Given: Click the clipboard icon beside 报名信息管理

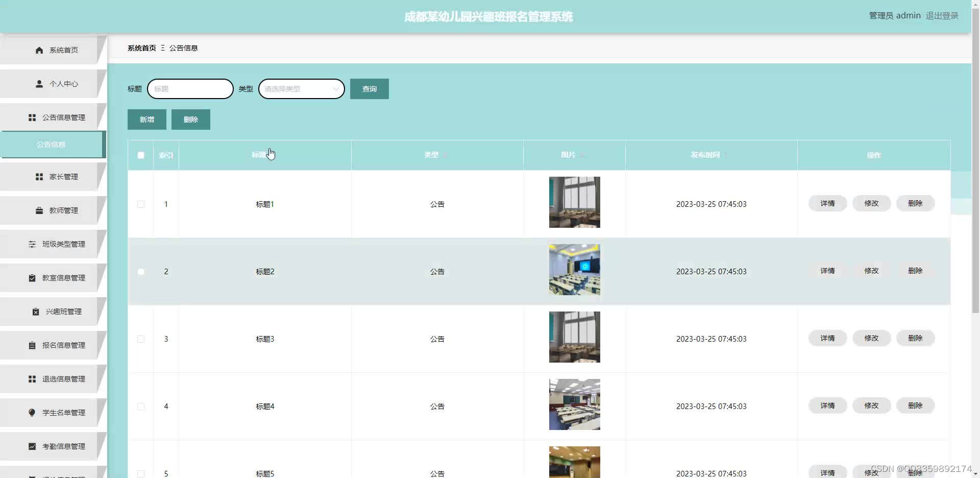Looking at the screenshot, I should tap(32, 345).
